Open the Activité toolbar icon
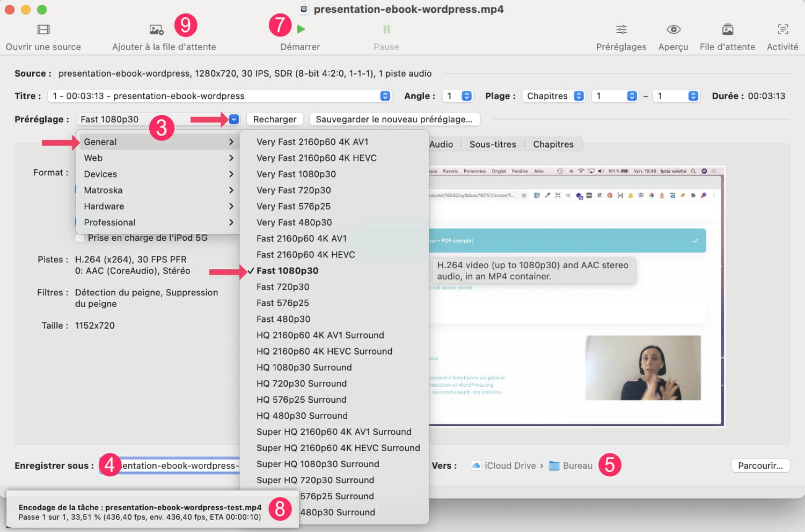Image resolution: width=805 pixels, height=532 pixels. click(x=783, y=29)
